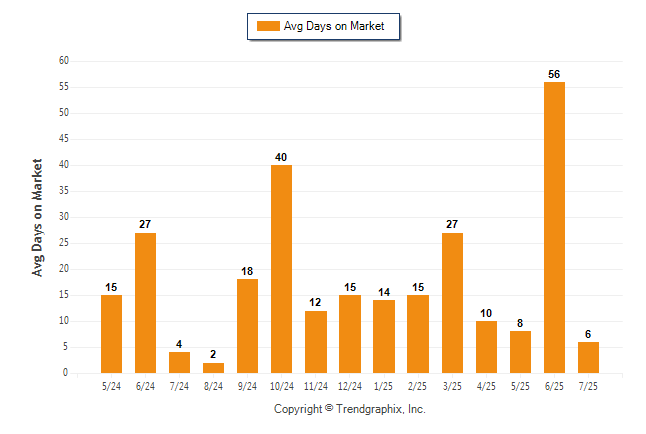Click the 7/25 bar with value 6
The height and width of the screenshot is (434, 646).
tap(588, 357)
